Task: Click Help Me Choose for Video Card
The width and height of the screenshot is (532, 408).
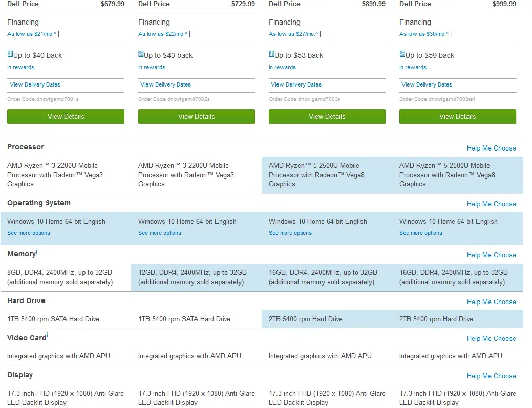Action: (x=491, y=338)
